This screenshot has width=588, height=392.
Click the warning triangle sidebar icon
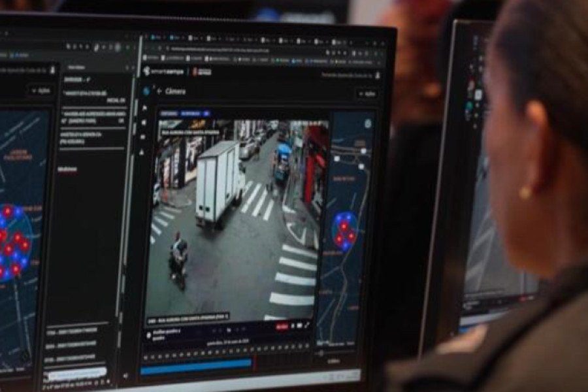[142, 152]
